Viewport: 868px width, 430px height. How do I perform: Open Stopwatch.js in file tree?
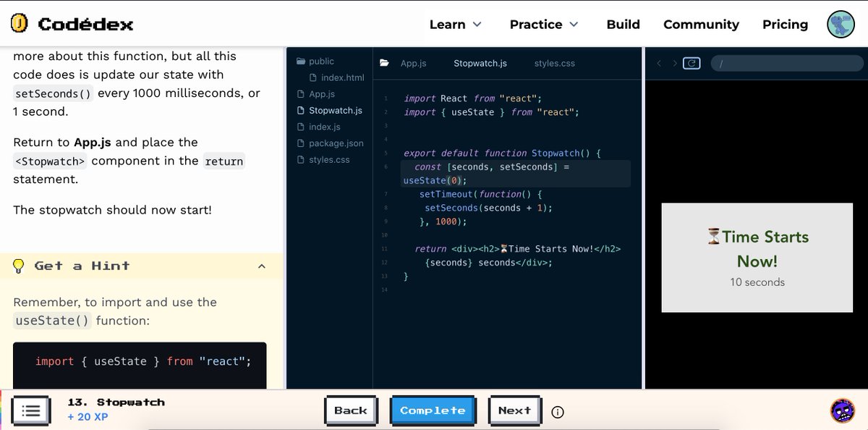pos(330,111)
